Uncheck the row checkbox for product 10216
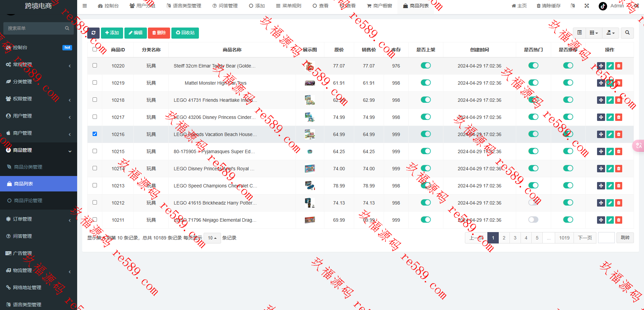 pyautogui.click(x=95, y=134)
